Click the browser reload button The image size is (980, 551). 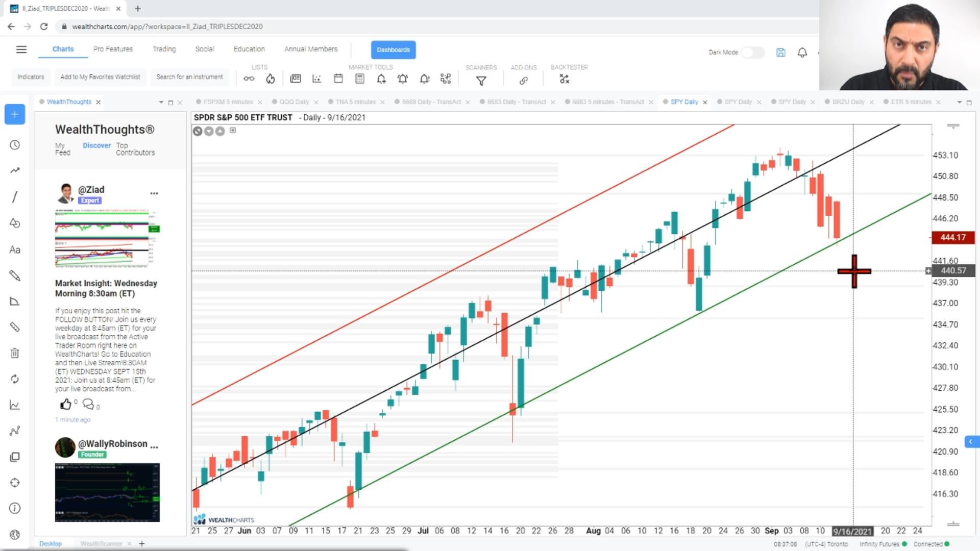tap(44, 27)
